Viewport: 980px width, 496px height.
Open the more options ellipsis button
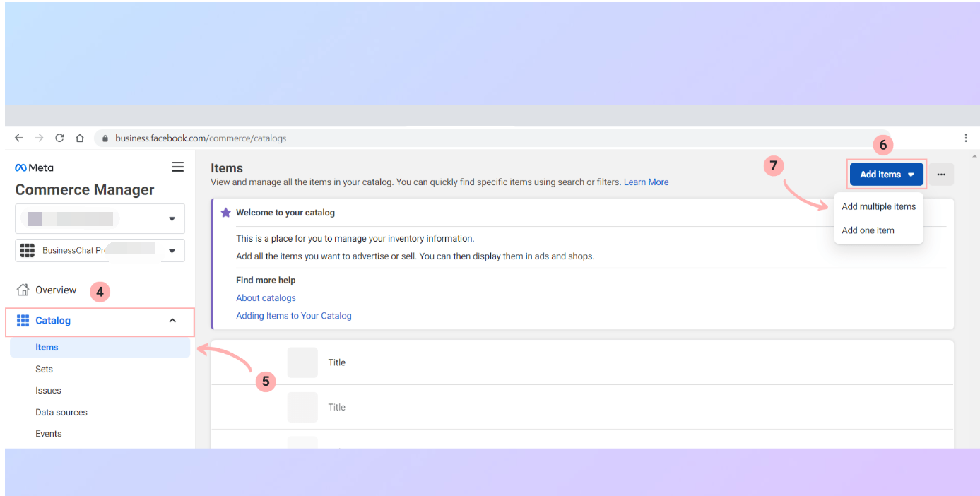pyautogui.click(x=941, y=175)
